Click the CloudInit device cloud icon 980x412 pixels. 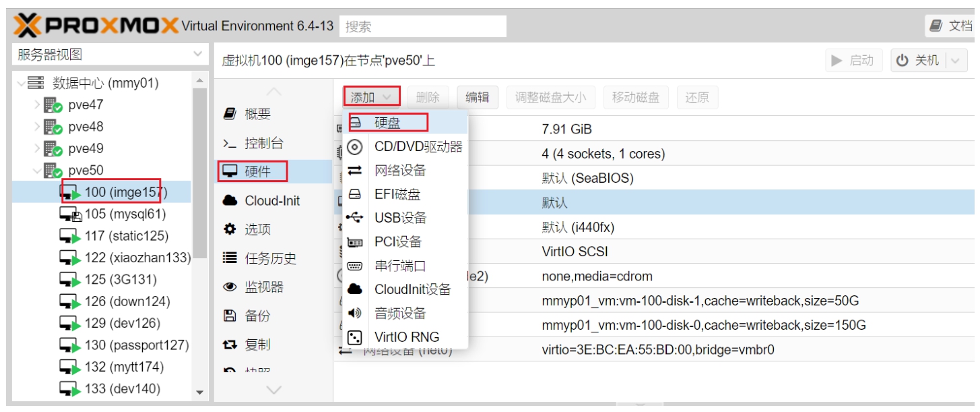(355, 289)
